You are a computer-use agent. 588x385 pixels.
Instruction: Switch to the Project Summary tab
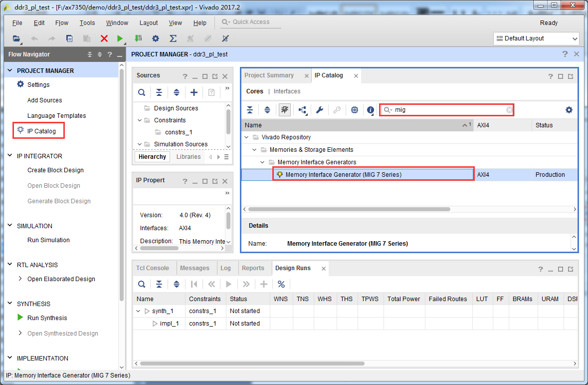point(269,75)
